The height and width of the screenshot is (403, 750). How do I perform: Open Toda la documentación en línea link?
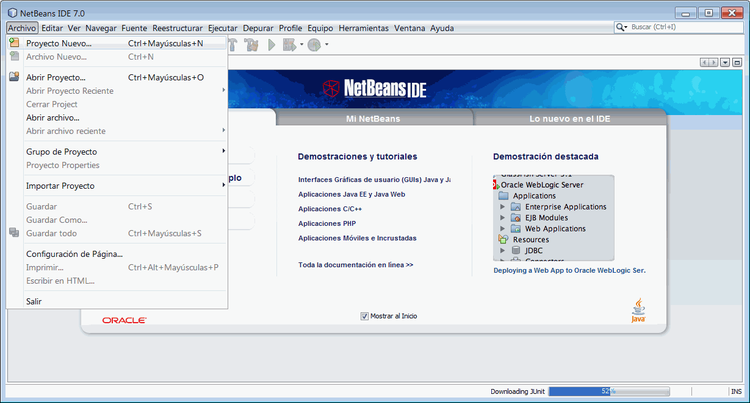coord(355,265)
